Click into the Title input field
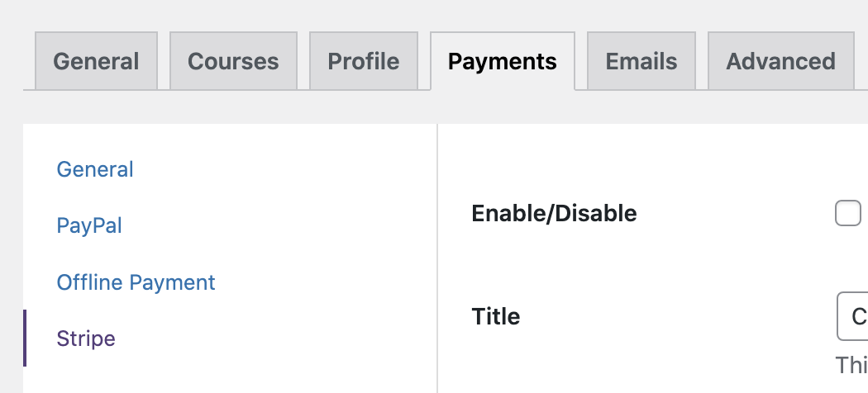Image resolution: width=868 pixels, height=393 pixels. pyautogui.click(x=854, y=316)
